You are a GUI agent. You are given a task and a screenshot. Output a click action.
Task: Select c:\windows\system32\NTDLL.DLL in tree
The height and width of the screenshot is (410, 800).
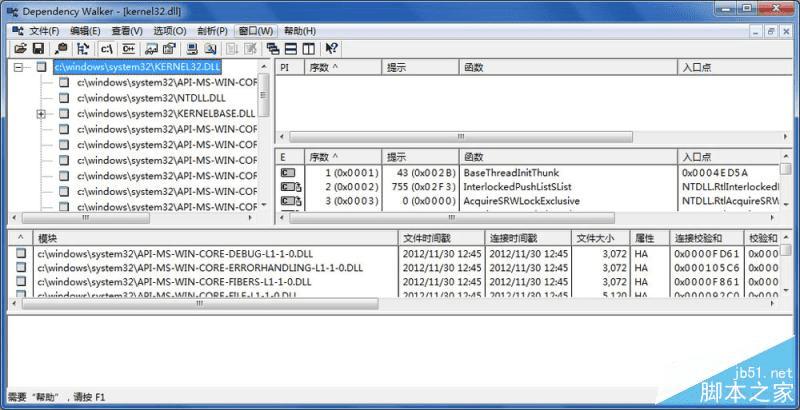tap(152, 98)
